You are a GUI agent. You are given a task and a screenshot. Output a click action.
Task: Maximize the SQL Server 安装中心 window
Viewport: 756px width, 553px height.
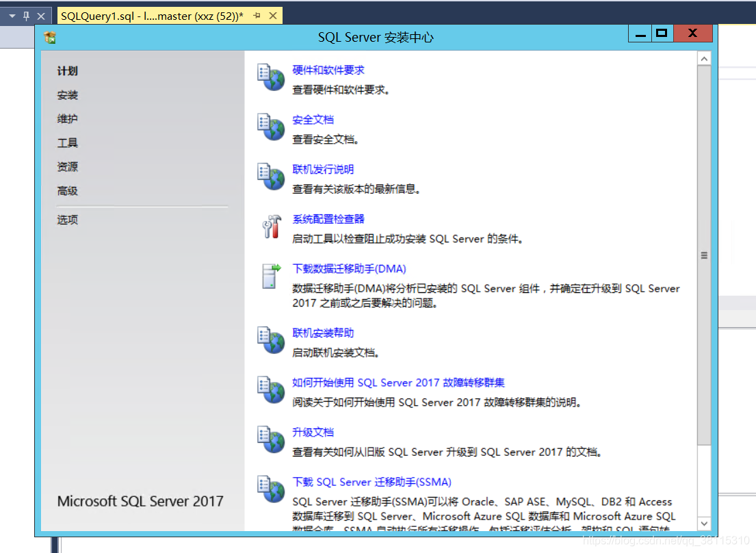[662, 34]
